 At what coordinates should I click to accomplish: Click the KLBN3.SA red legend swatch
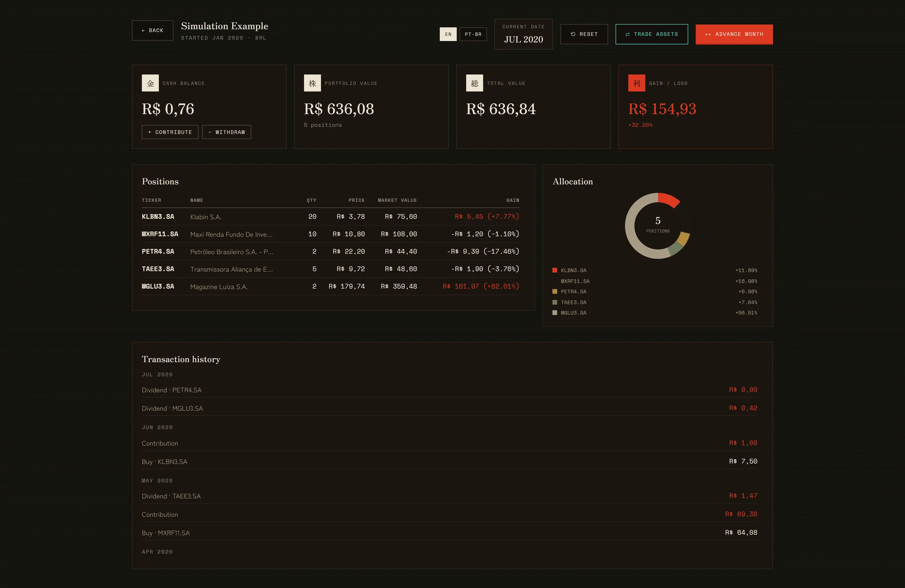coord(555,270)
